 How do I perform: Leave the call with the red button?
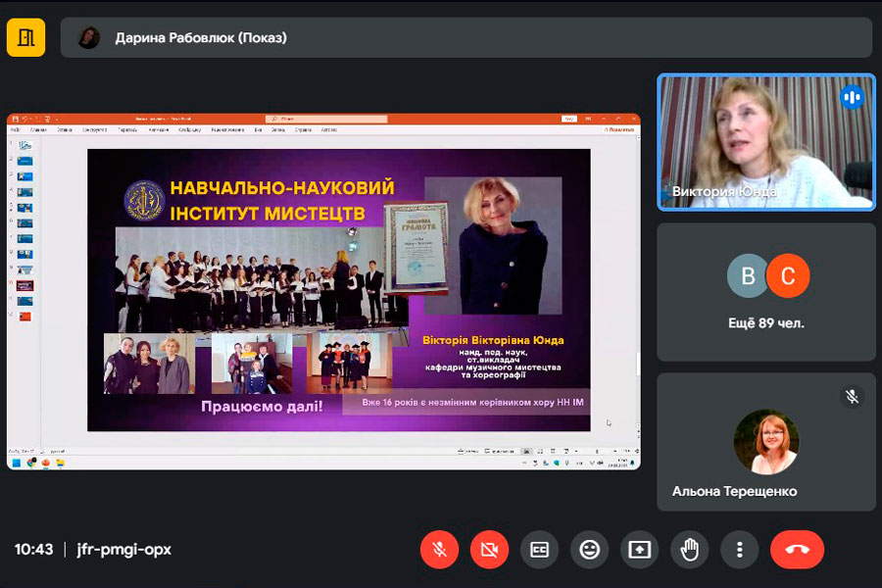(797, 550)
